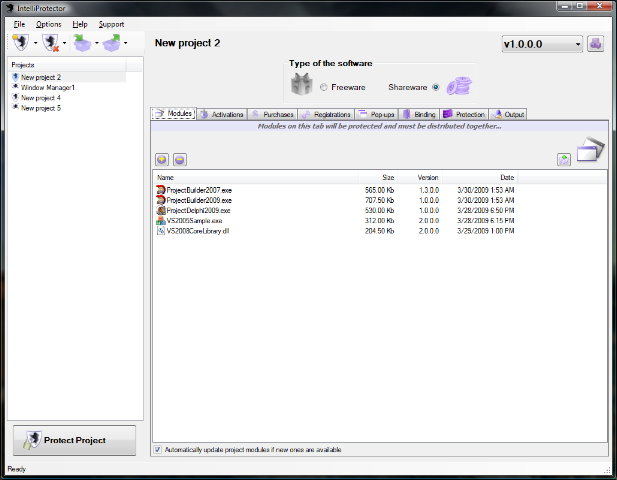Click the refresh modules icon

pyautogui.click(x=564, y=159)
